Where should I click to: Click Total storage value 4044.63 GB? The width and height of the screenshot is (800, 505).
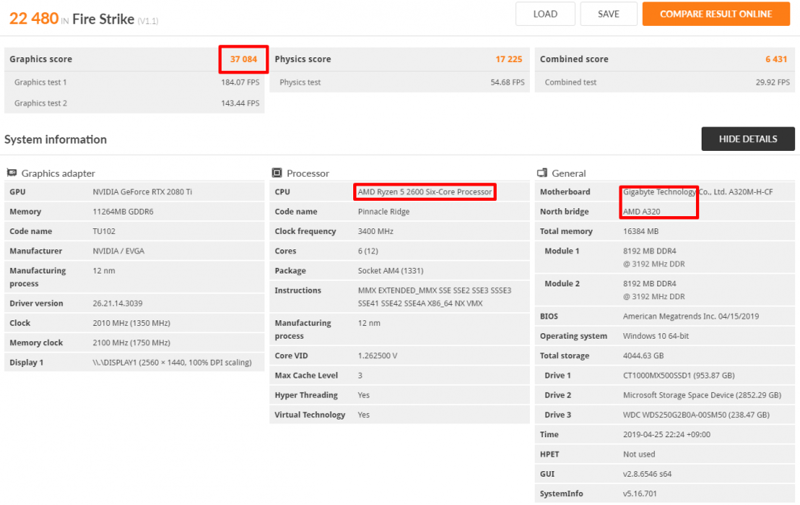643,356
